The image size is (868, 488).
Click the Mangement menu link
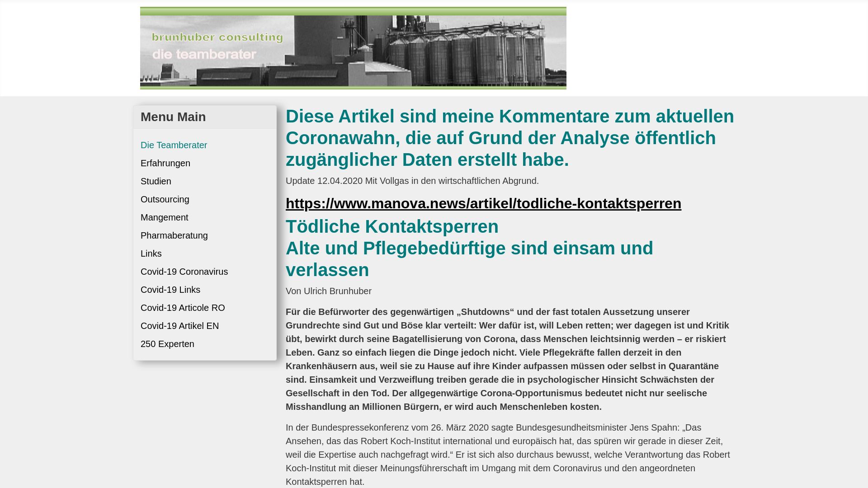[164, 217]
